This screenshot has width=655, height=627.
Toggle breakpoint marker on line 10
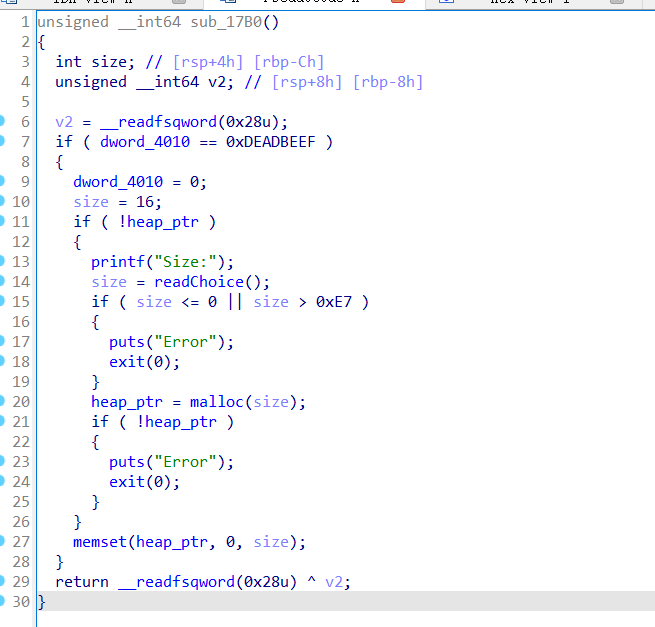4,202
